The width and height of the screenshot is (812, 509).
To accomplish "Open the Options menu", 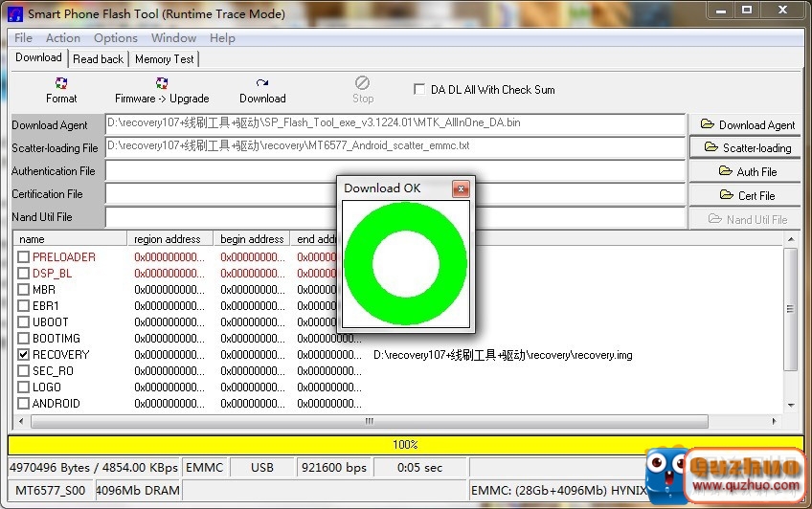I will (x=116, y=37).
